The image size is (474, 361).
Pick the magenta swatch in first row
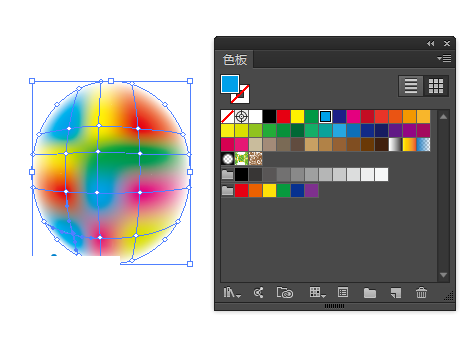click(x=353, y=117)
